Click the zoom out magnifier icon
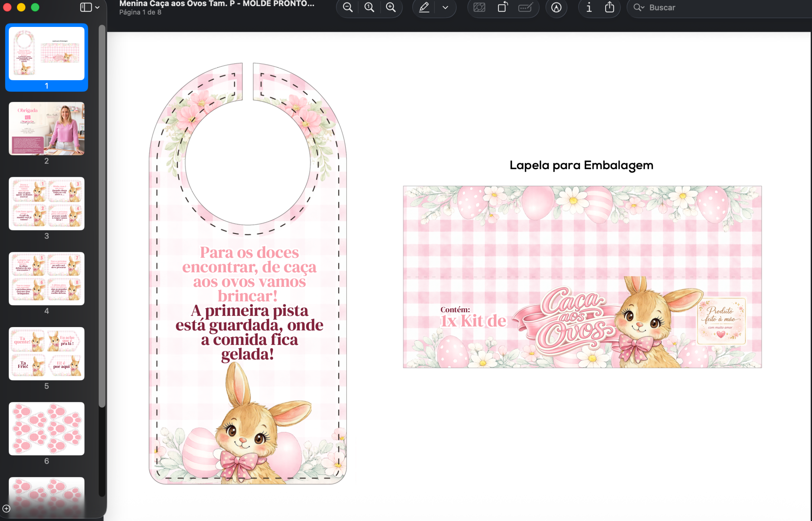This screenshot has height=521, width=812. coord(348,7)
